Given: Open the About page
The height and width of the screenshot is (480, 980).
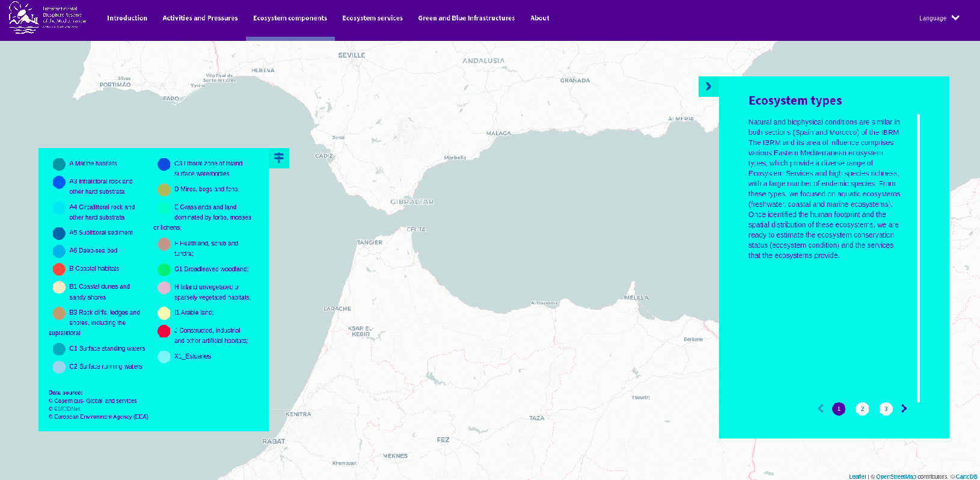Looking at the screenshot, I should click(540, 18).
